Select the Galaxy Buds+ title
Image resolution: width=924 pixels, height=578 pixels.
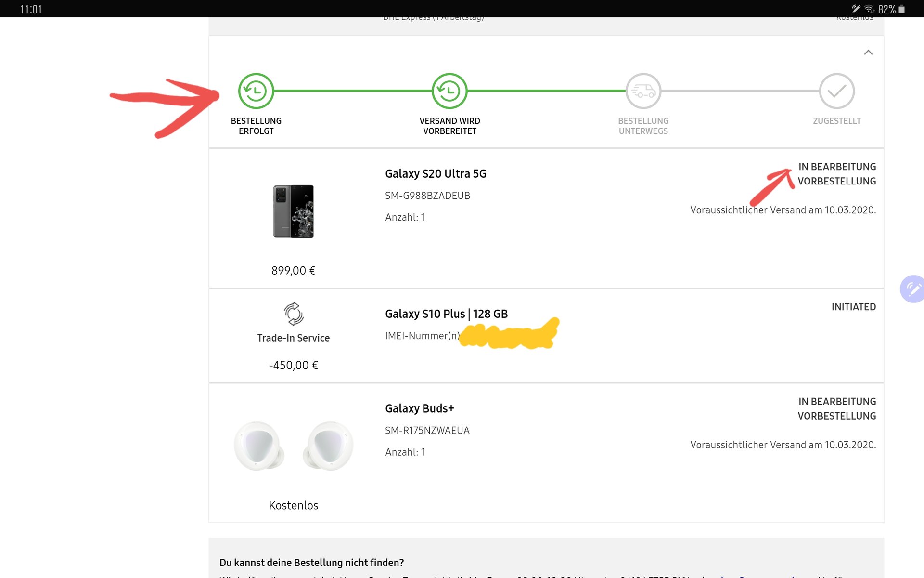[x=419, y=408]
